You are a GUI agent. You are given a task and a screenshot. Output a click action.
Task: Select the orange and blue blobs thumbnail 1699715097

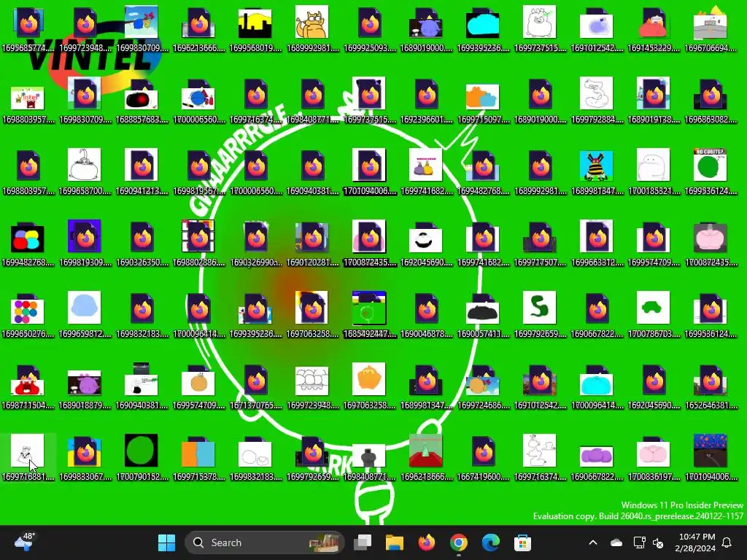pyautogui.click(x=483, y=99)
